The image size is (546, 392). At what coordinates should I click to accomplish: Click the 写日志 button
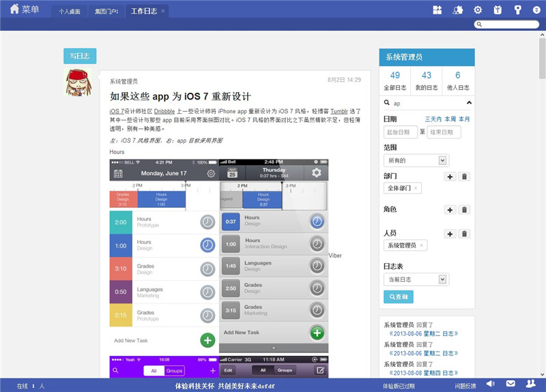[x=80, y=56]
